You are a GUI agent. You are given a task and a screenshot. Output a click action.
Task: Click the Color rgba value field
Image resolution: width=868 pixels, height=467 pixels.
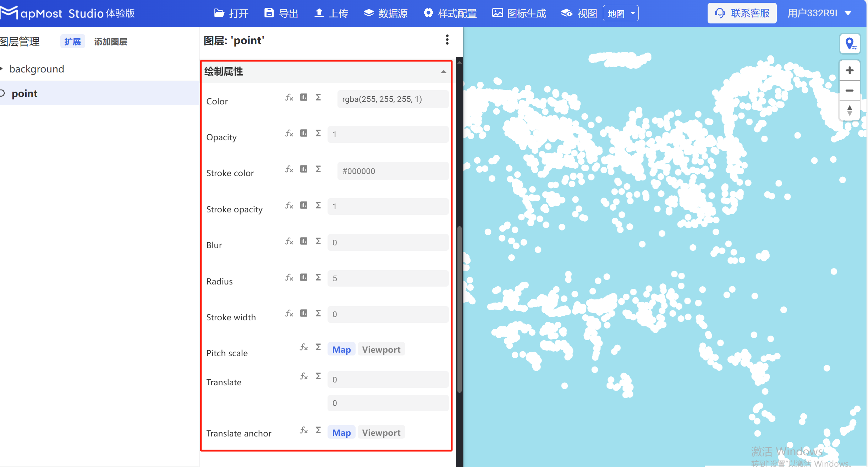(392, 99)
